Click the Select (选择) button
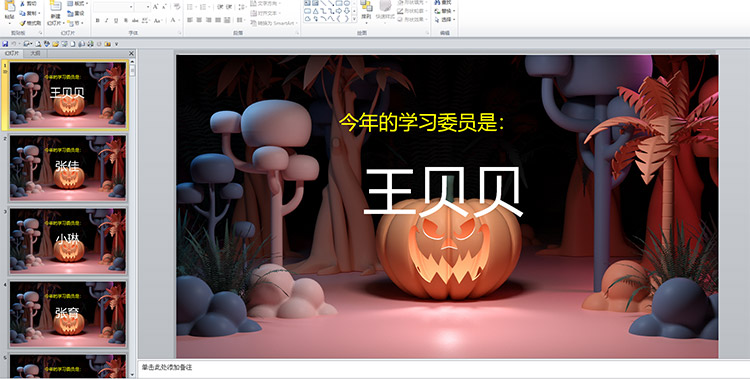The image size is (750, 379). click(444, 20)
